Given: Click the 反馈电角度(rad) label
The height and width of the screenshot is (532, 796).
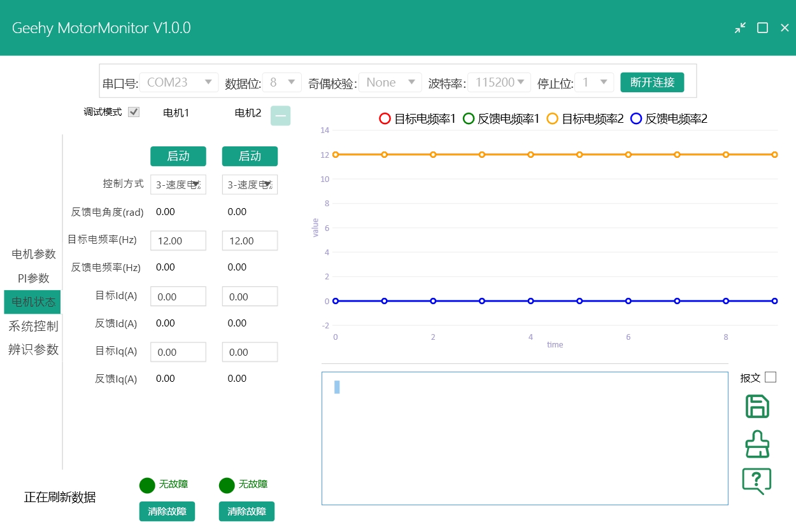Looking at the screenshot, I should pos(107,212).
